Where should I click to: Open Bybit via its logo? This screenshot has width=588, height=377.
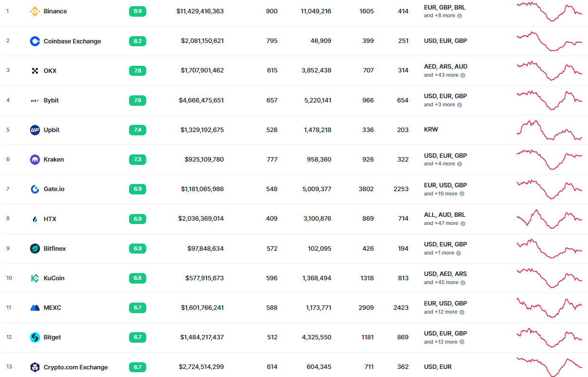[x=35, y=100]
